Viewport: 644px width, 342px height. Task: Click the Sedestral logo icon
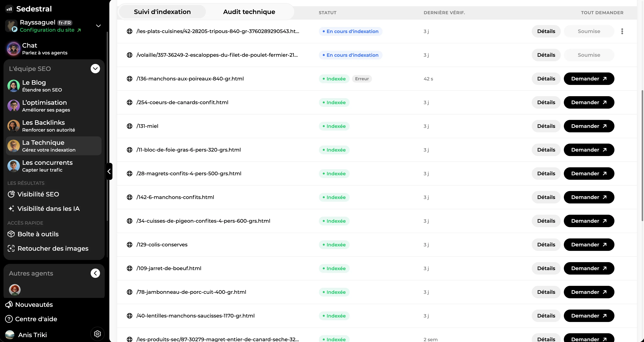[9, 9]
